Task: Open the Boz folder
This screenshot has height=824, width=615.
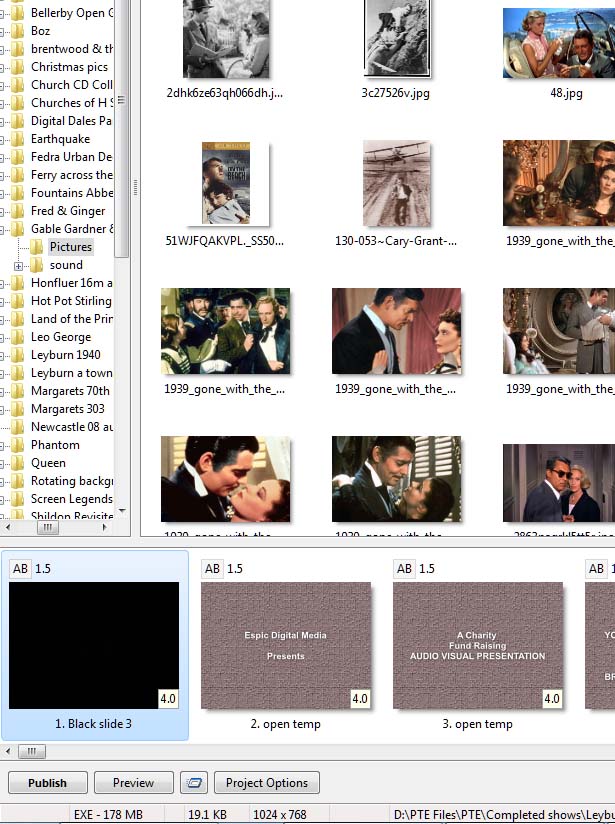Action: pos(40,30)
